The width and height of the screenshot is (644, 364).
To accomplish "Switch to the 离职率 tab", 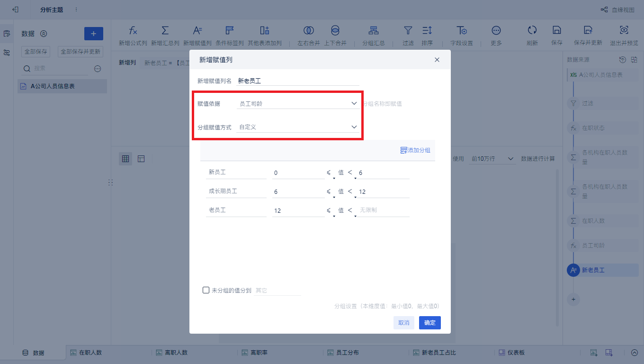I will tap(254, 353).
